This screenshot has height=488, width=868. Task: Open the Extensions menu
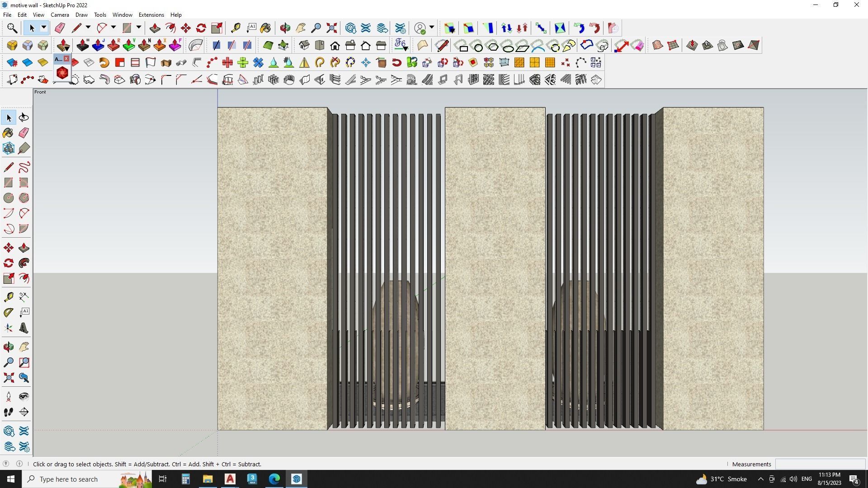pos(151,15)
